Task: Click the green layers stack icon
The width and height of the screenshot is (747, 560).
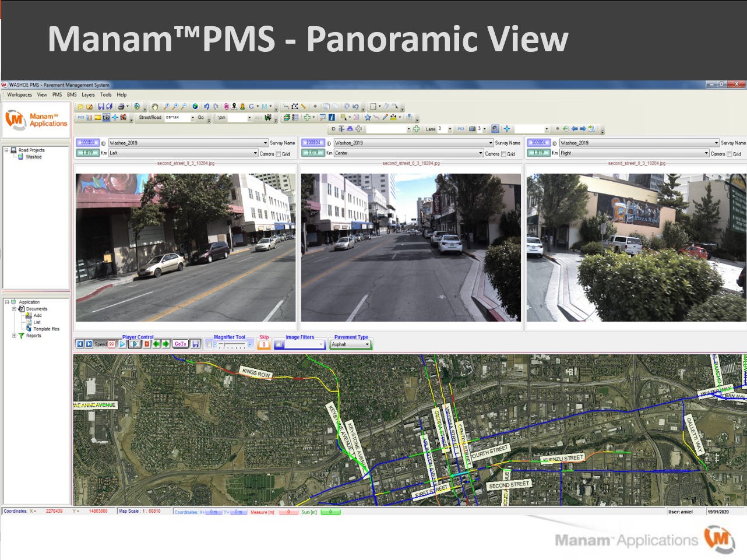Action: [x=287, y=117]
